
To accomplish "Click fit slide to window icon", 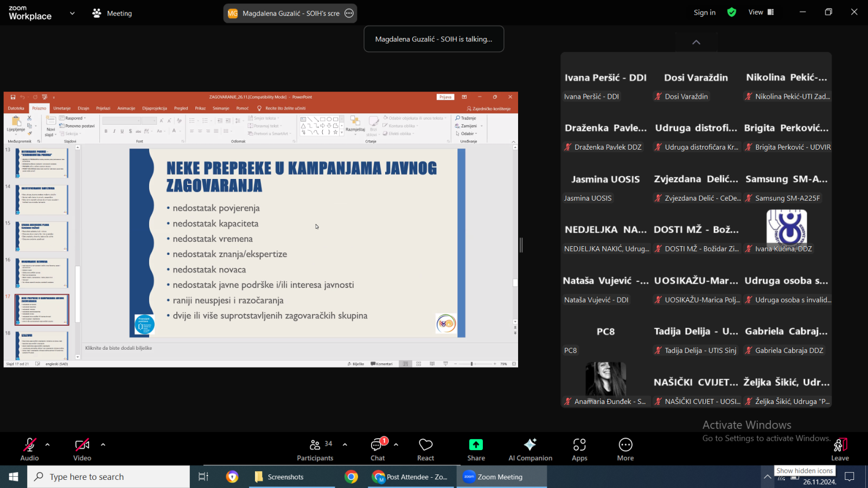I will pos(514,364).
